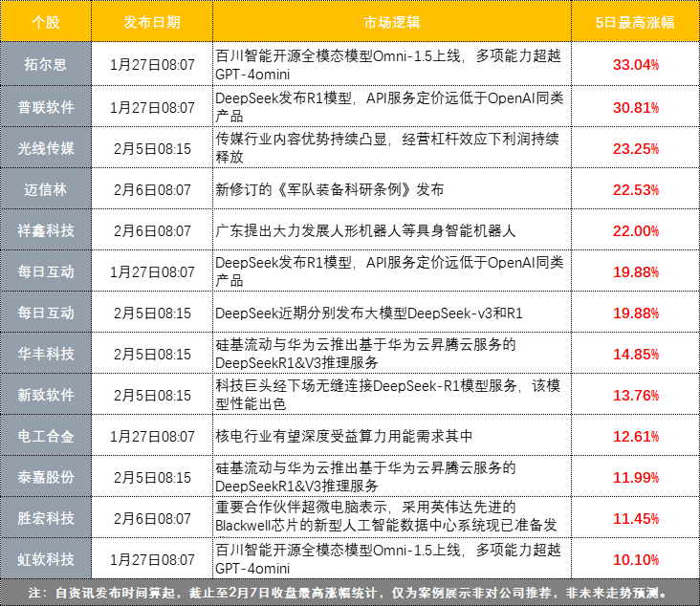Click the 22.53% gain value

pyautogui.click(x=636, y=189)
